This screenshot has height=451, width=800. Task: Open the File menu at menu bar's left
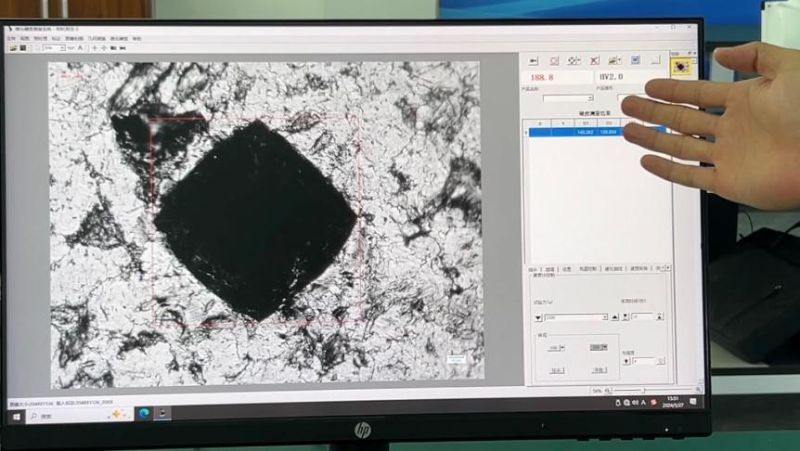click(x=12, y=39)
